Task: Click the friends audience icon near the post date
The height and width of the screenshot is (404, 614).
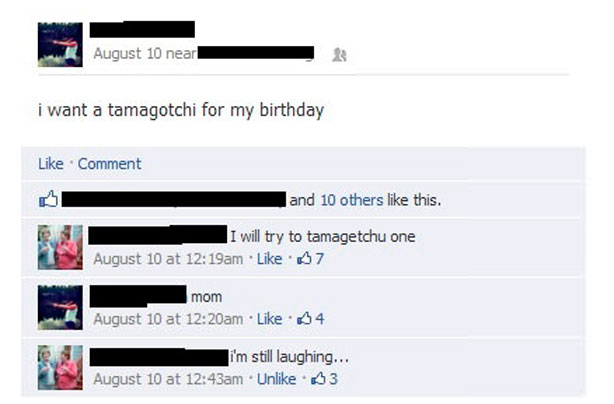Action: 339,55
